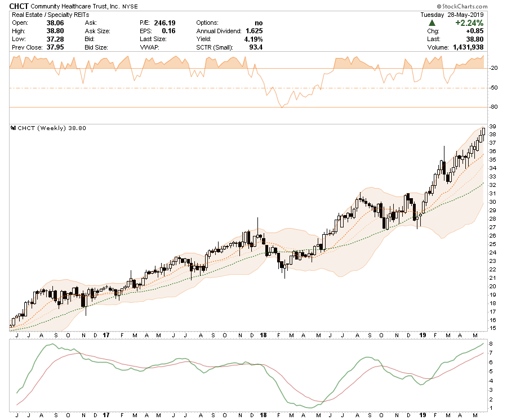
Task: Click the Low value 37.28
Action: (55, 39)
